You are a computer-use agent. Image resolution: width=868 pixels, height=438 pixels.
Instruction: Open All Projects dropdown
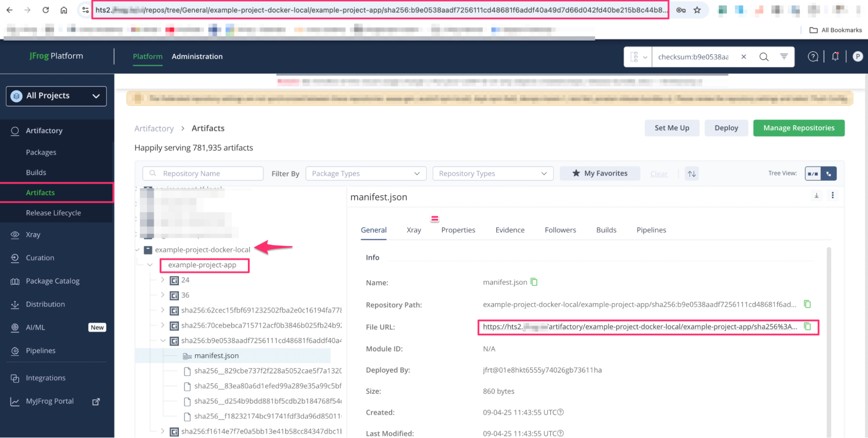56,96
